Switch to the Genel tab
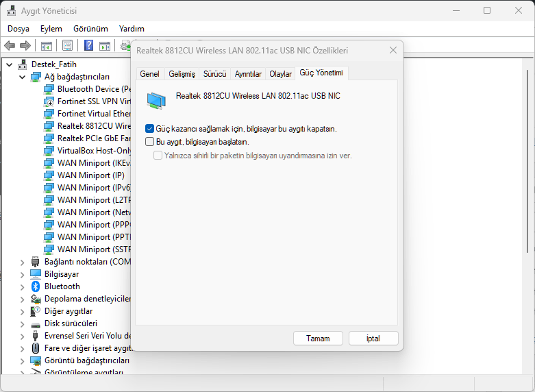 coord(150,74)
